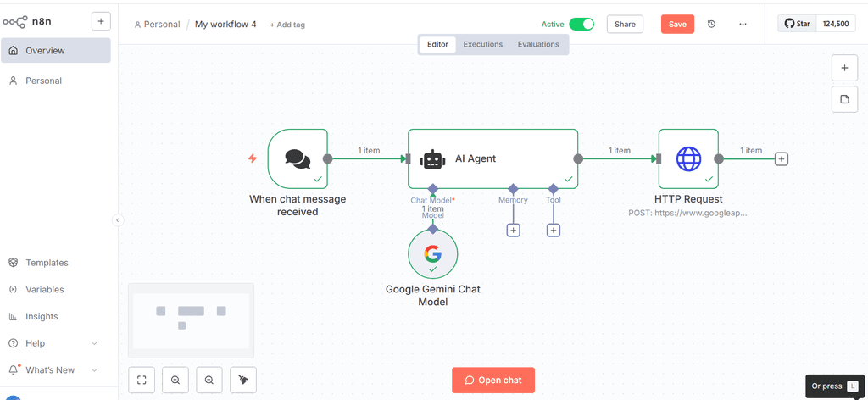Image resolution: width=868 pixels, height=400 pixels.
Task: Click the My workflow 4 title
Action: [225, 25]
